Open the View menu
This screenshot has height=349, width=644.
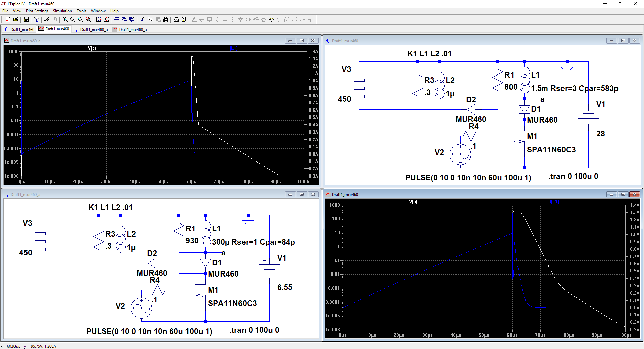coord(17,11)
